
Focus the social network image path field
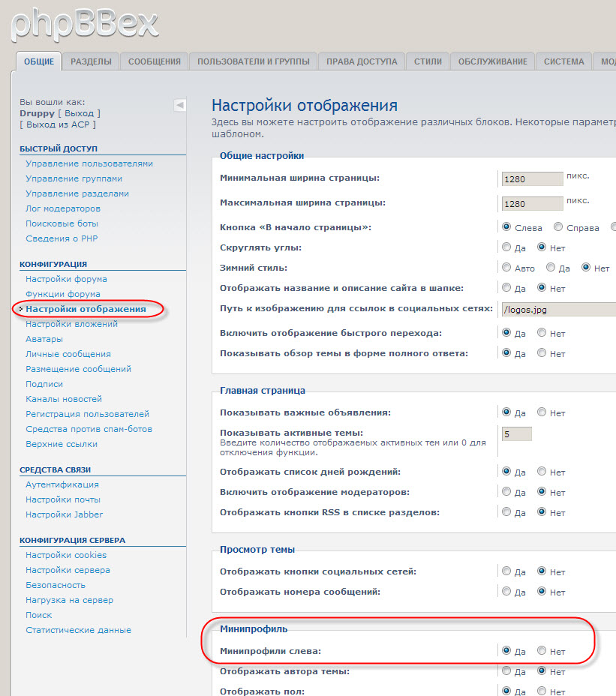click(x=557, y=308)
